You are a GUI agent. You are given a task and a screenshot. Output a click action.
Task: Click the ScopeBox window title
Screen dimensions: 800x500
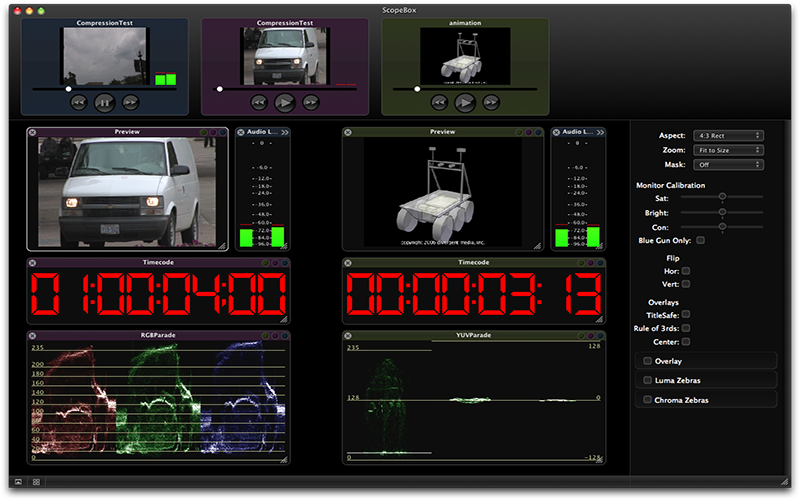399,10
